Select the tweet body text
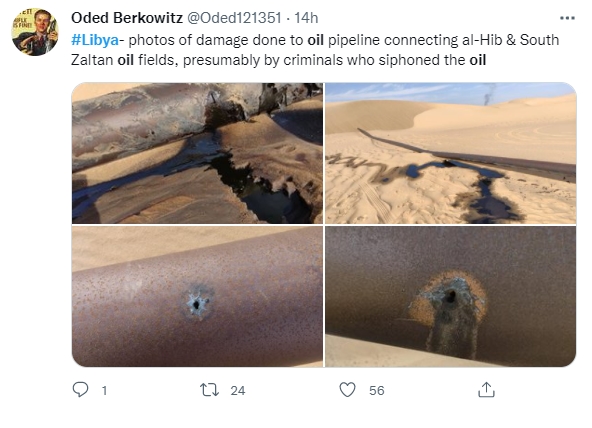 315,50
